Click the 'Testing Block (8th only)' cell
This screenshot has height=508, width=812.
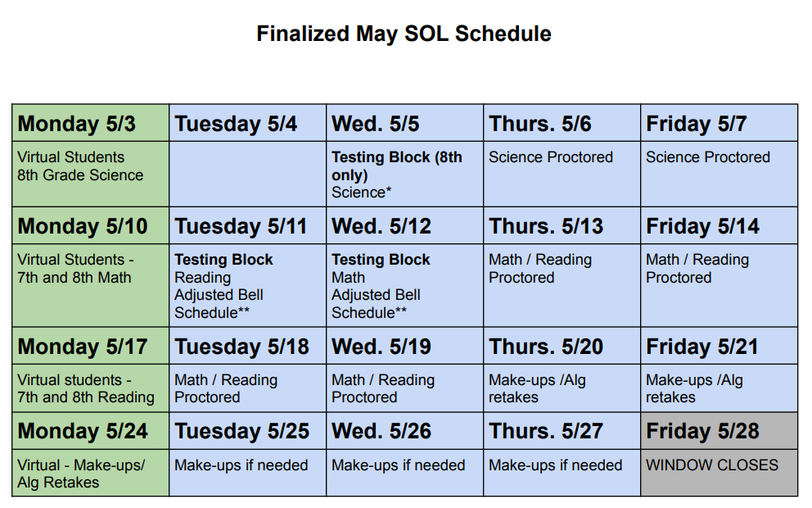pyautogui.click(x=404, y=174)
